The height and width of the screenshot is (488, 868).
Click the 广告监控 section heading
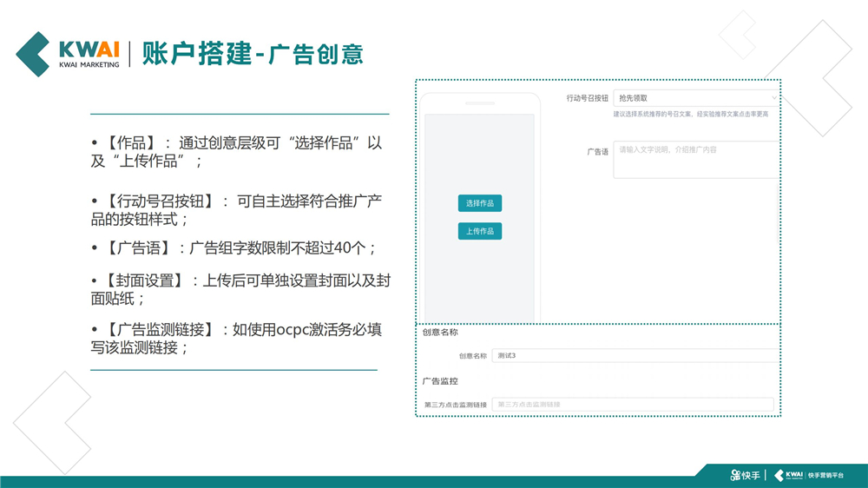pos(440,381)
